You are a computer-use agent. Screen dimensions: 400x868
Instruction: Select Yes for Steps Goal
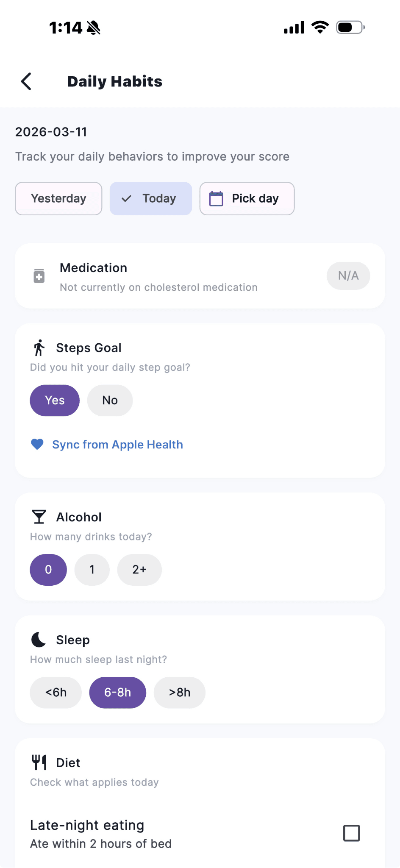click(55, 401)
